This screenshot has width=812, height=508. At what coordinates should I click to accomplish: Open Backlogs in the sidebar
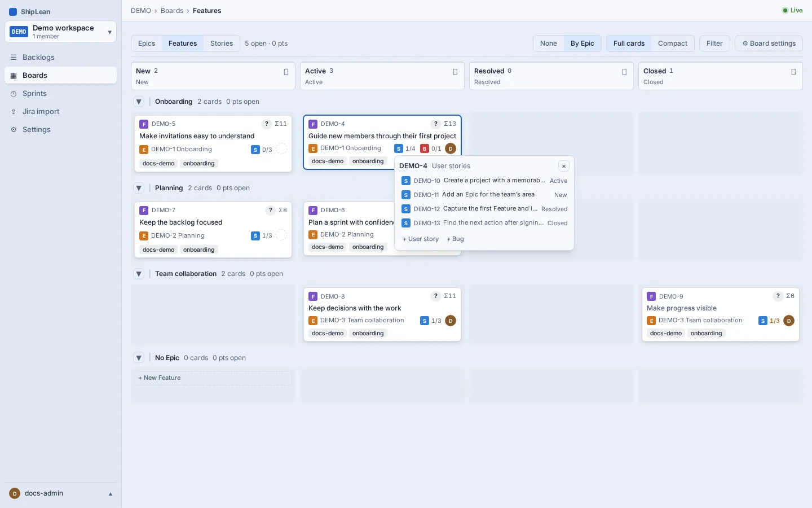[x=61, y=57]
